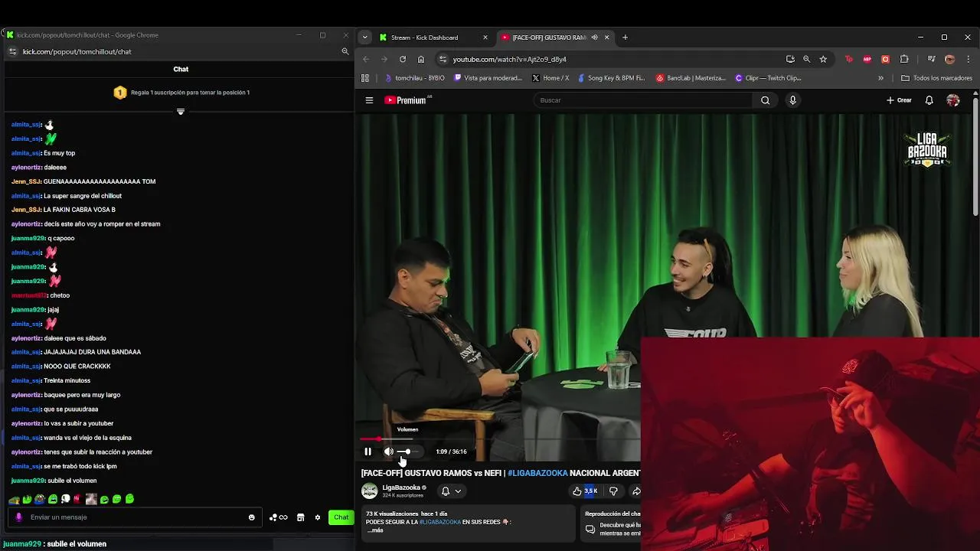Bookmark this page with star icon
The width and height of the screenshot is (980, 551).
823,59
